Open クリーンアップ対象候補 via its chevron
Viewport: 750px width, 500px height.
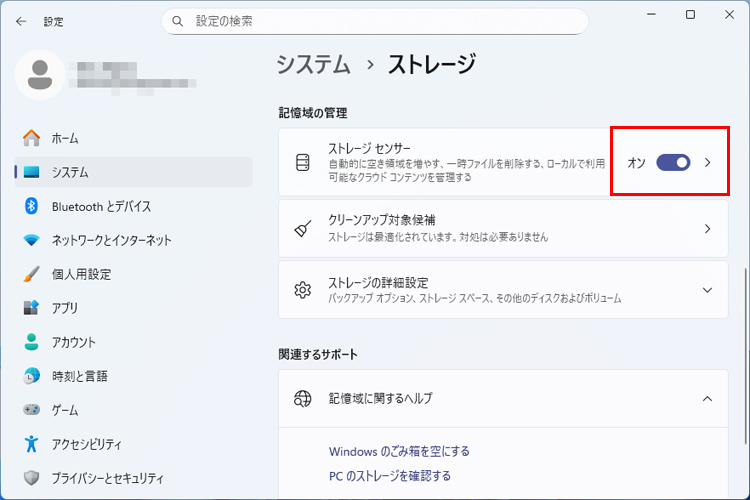click(x=708, y=228)
